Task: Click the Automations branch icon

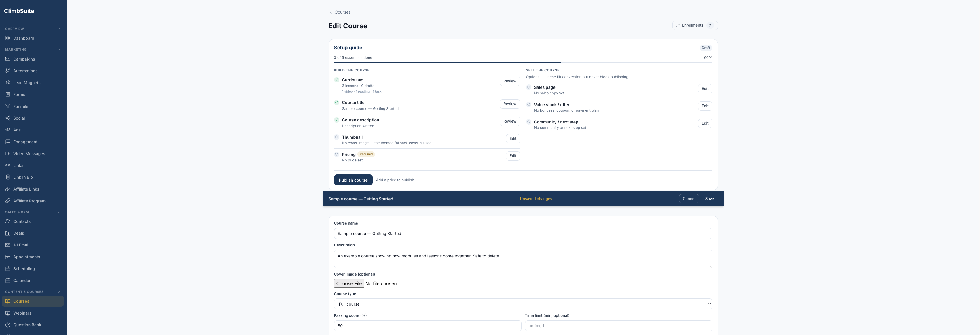Action: 7,71
